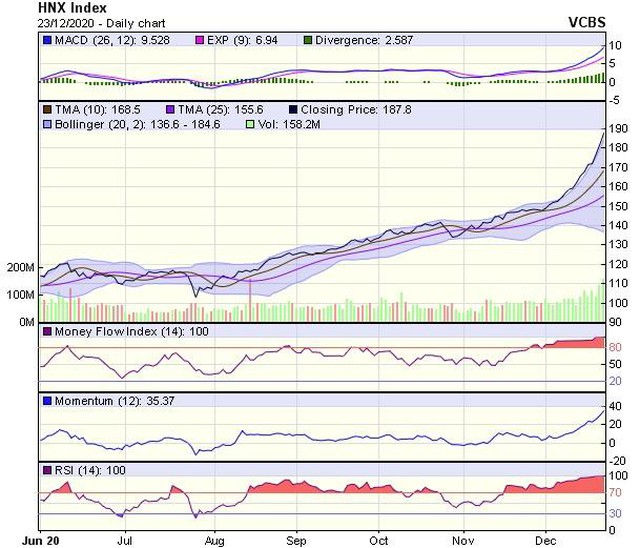The width and height of the screenshot is (640, 548).
Task: Click the 200M volume axis label
Action: 20,268
